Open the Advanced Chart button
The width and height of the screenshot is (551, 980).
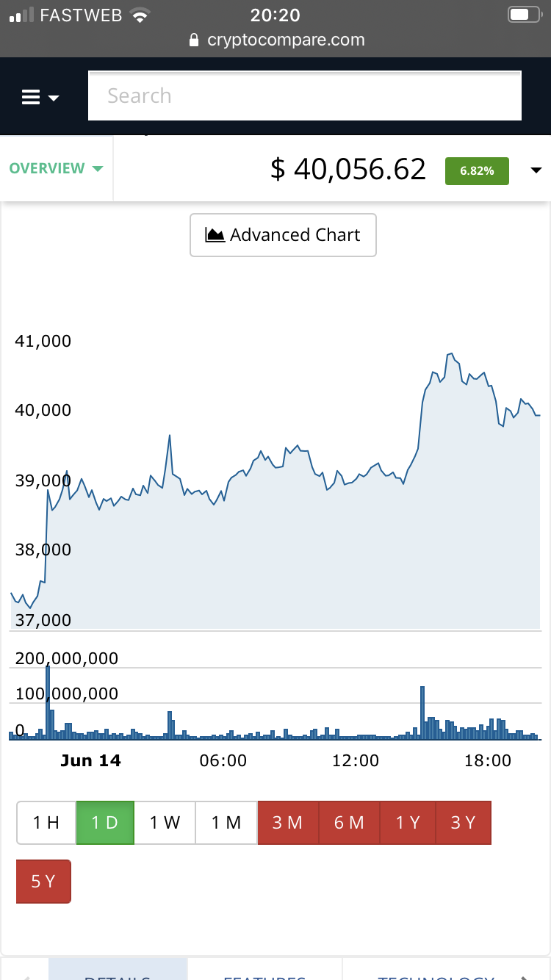(283, 235)
